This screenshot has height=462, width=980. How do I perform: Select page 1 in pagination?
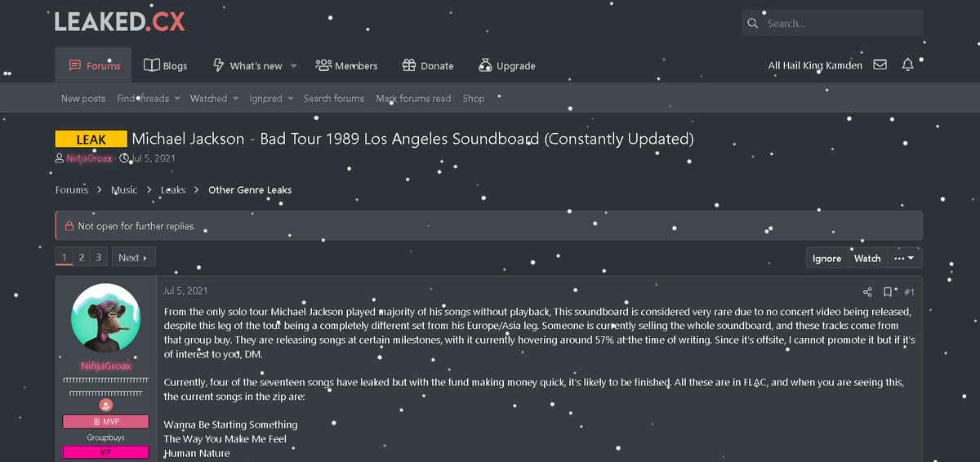(64, 257)
